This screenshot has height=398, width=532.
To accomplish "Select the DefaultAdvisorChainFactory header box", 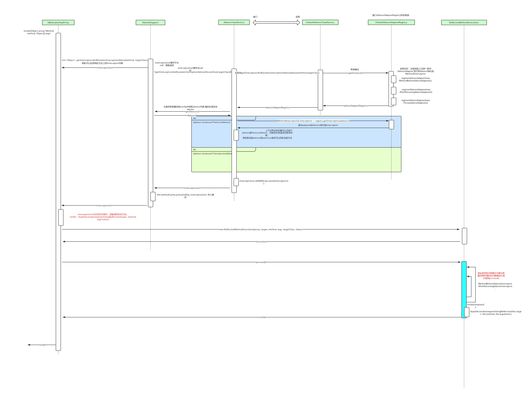I will 320,22.
